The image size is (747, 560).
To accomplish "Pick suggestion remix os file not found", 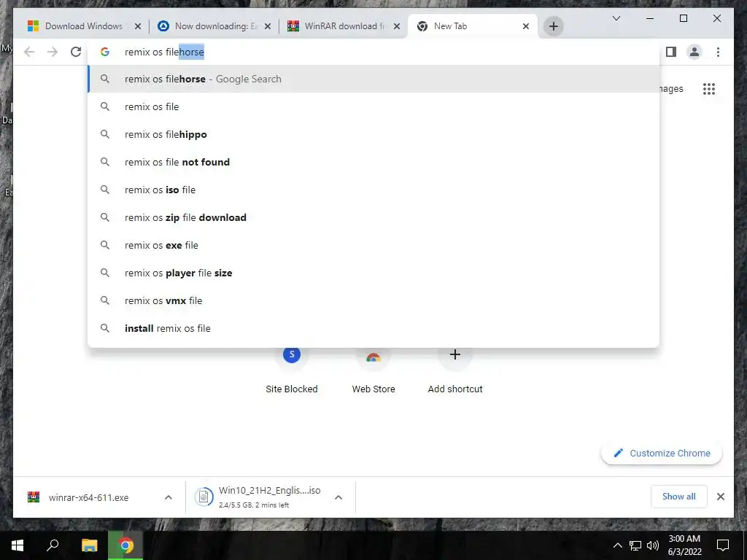I will pos(373,162).
